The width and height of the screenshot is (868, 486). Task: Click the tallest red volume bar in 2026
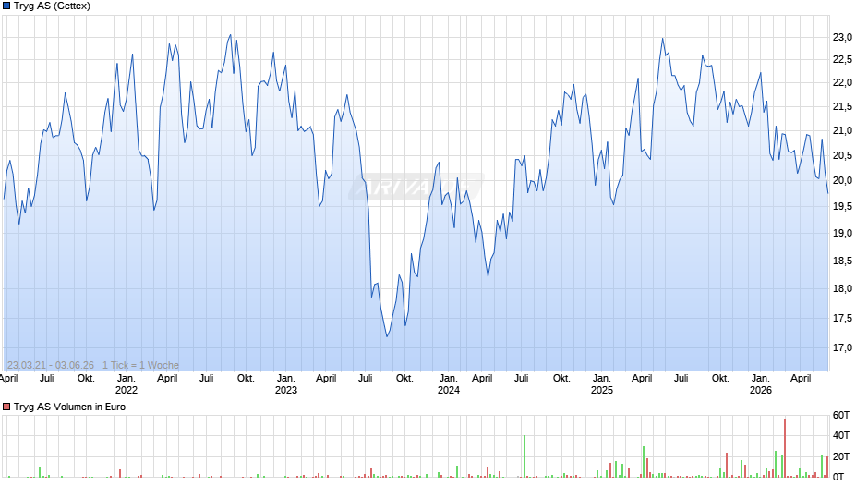[x=785, y=448]
